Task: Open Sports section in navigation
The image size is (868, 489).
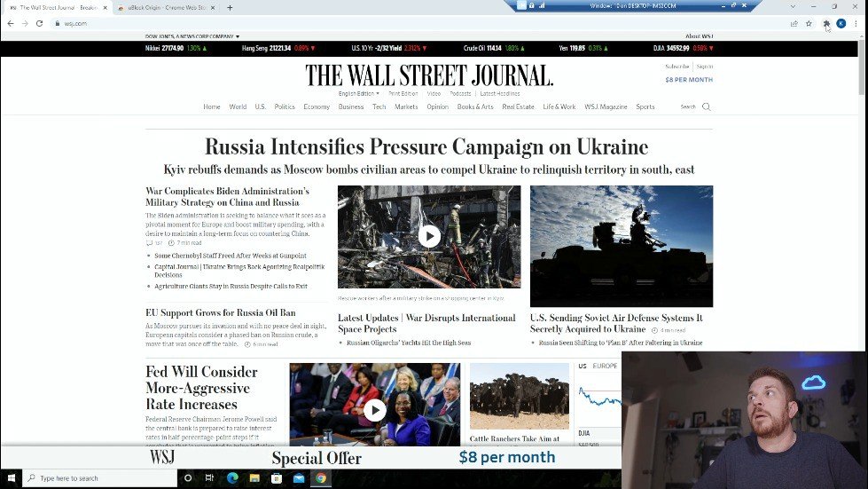Action: coord(645,106)
